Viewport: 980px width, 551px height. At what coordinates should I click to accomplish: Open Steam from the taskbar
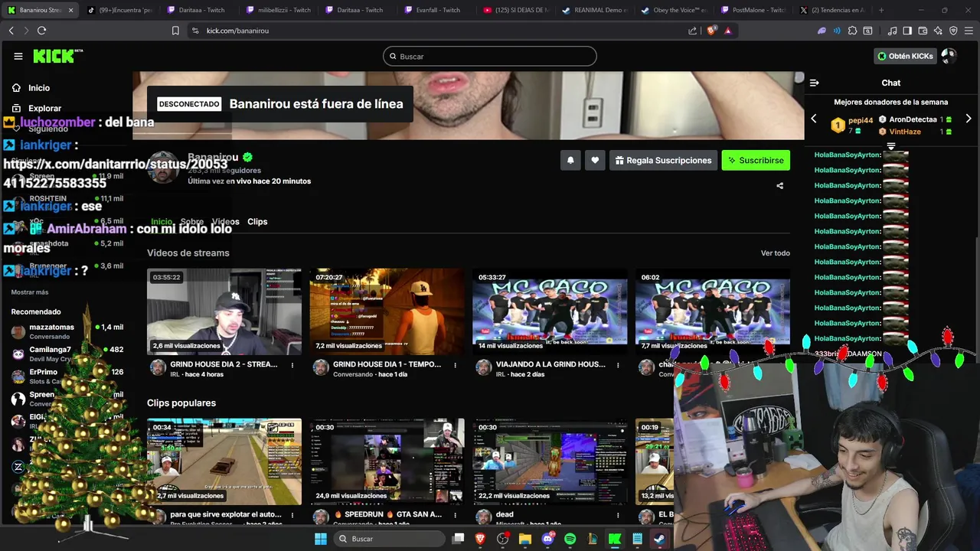(x=659, y=539)
